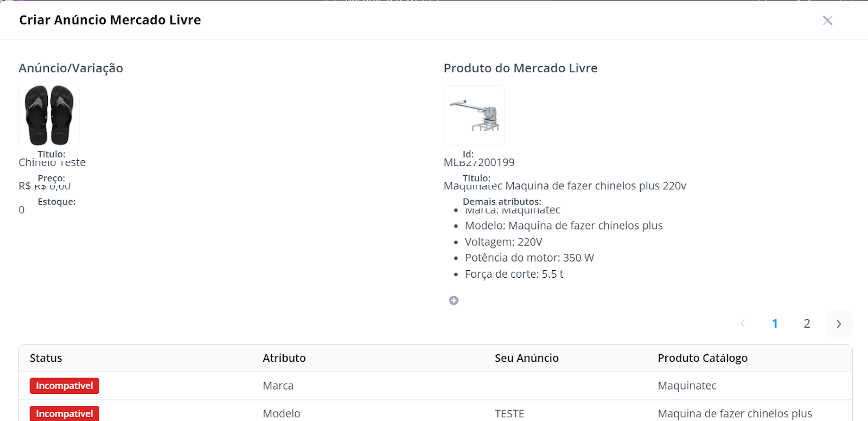The height and width of the screenshot is (421, 868).
Task: Switch to page 2 in the pagination
Action: (807, 324)
